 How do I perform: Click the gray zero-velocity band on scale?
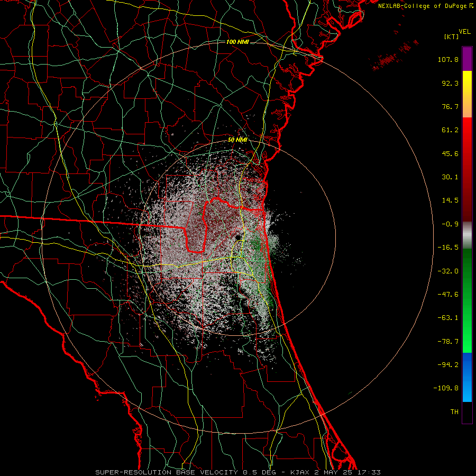[467, 235]
